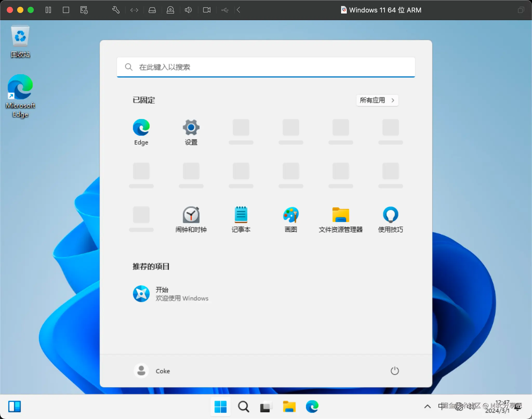This screenshot has height=419, width=532.
Task: Click the sound speaker icon in the VM toolbar
Action: click(x=188, y=10)
